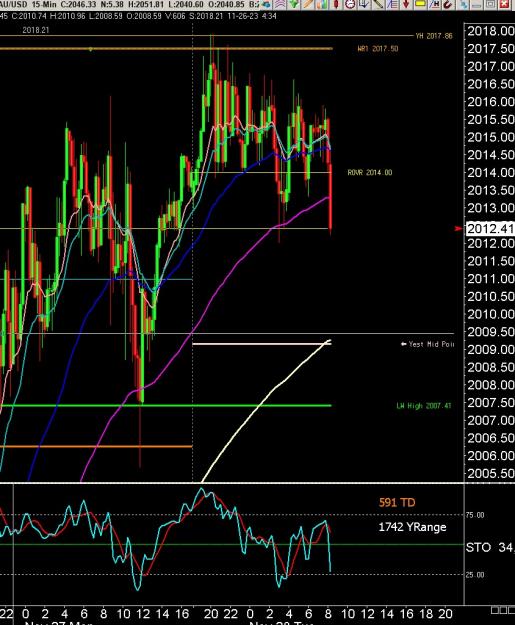The height and width of the screenshot is (625, 515).
Task: Select the green LW High 2007.41 line
Action: click(x=165, y=406)
